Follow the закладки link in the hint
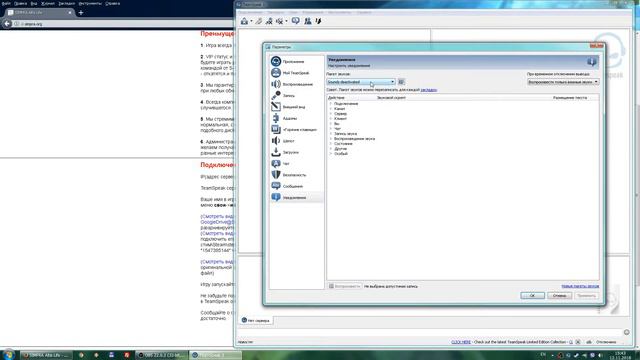640x360 pixels. click(x=429, y=90)
